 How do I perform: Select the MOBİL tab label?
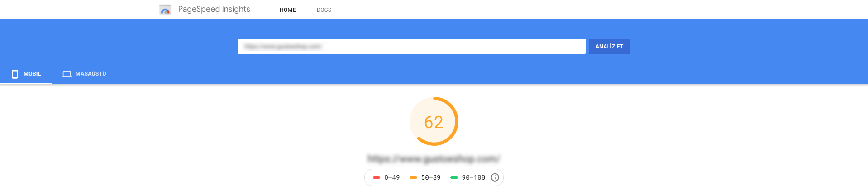(32, 74)
